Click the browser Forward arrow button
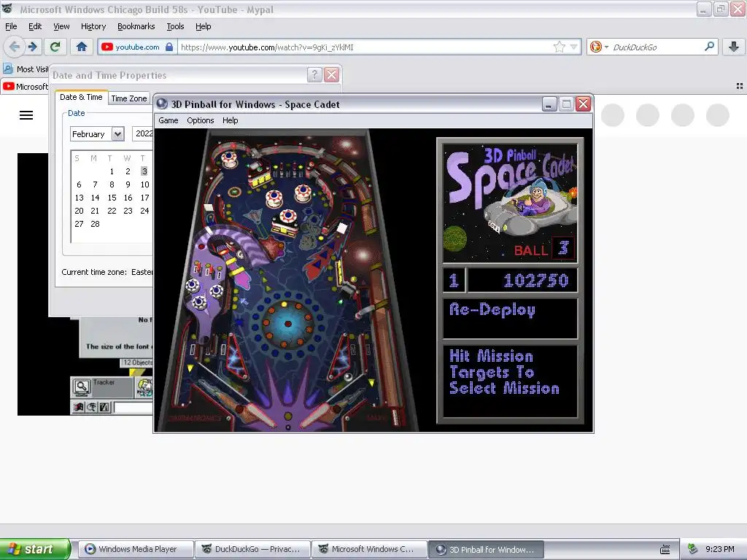Viewport: 747px width, 560px height. point(32,47)
